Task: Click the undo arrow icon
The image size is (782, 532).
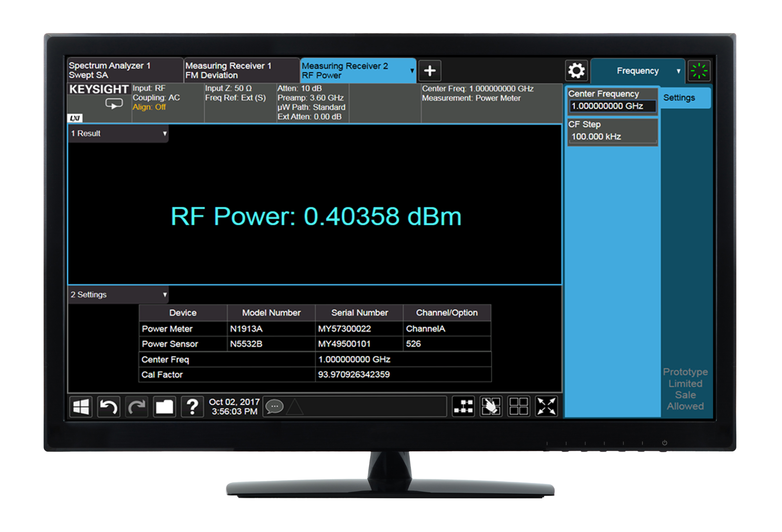Action: point(108,407)
